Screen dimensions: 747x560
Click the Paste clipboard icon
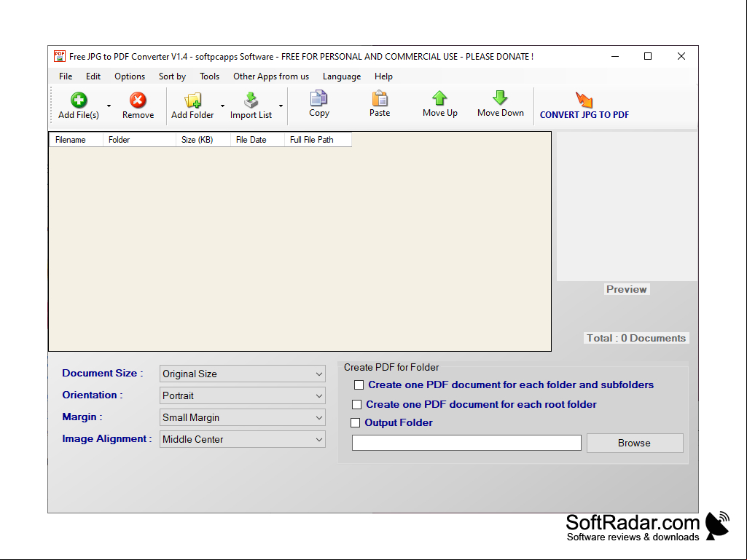pos(380,98)
